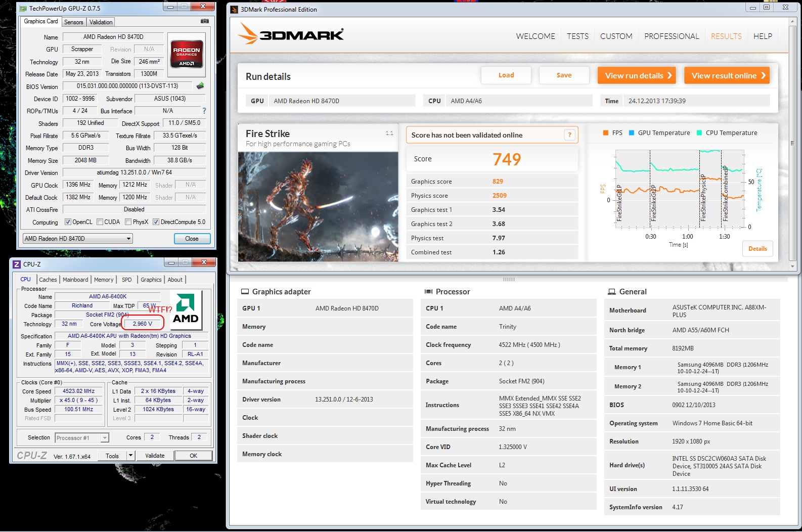This screenshot has width=802, height=532.
Task: Click the Load button in Run details
Action: point(506,75)
